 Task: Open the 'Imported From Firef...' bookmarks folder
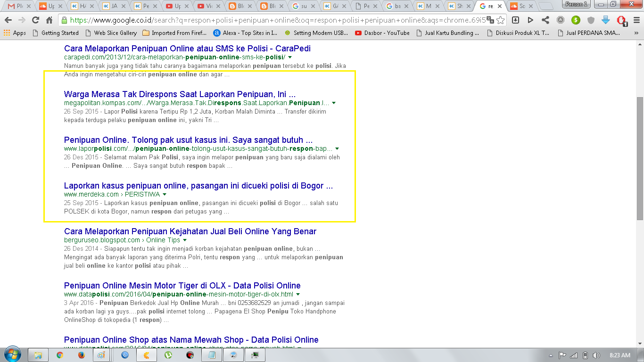point(174,33)
